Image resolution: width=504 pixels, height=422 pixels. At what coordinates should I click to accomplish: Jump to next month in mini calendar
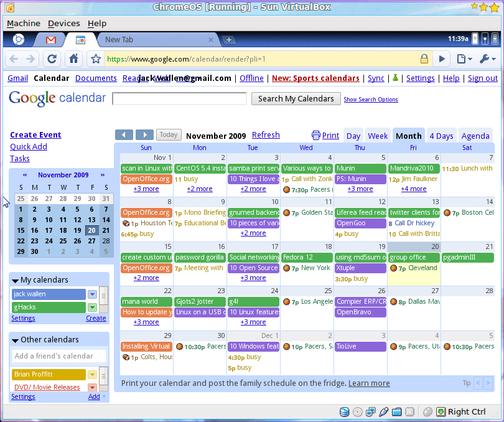click(x=103, y=175)
